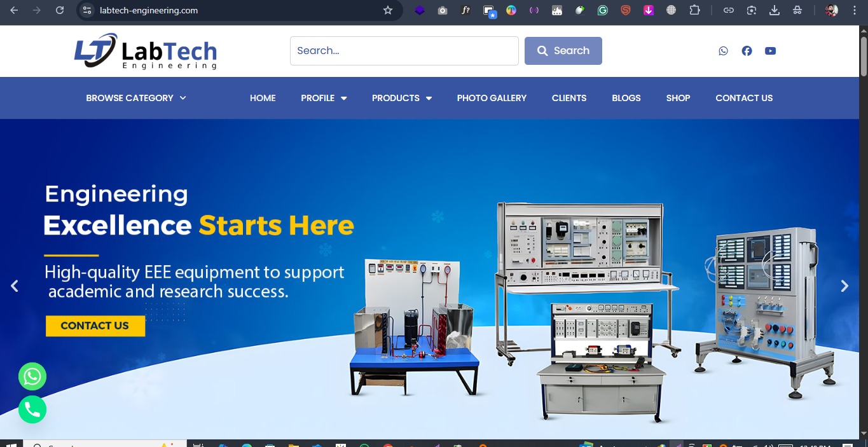The image size is (868, 447).
Task: Open the Photo Gallery menu item
Action: point(492,98)
